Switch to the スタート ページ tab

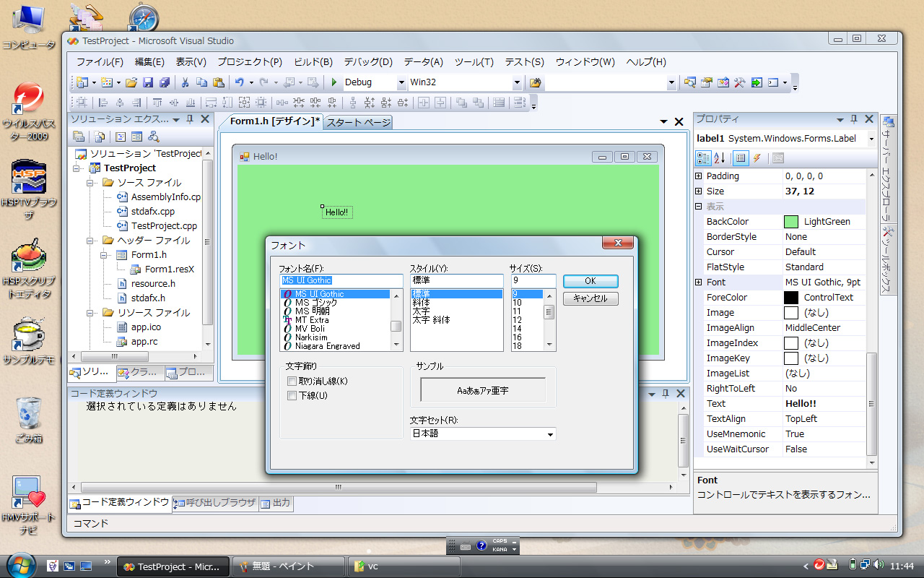[x=358, y=122]
